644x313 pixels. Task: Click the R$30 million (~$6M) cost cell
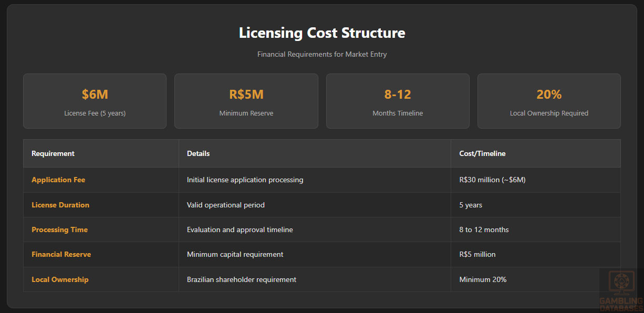pyautogui.click(x=492, y=180)
